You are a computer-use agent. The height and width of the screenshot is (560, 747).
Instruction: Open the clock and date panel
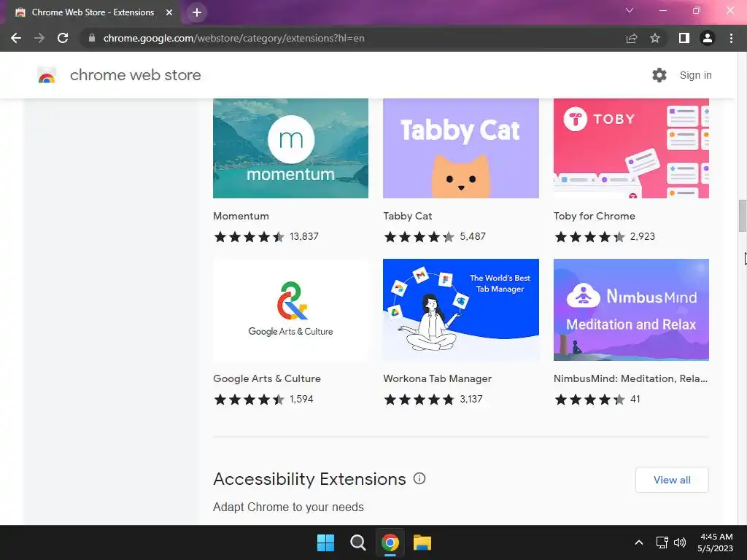click(716, 542)
